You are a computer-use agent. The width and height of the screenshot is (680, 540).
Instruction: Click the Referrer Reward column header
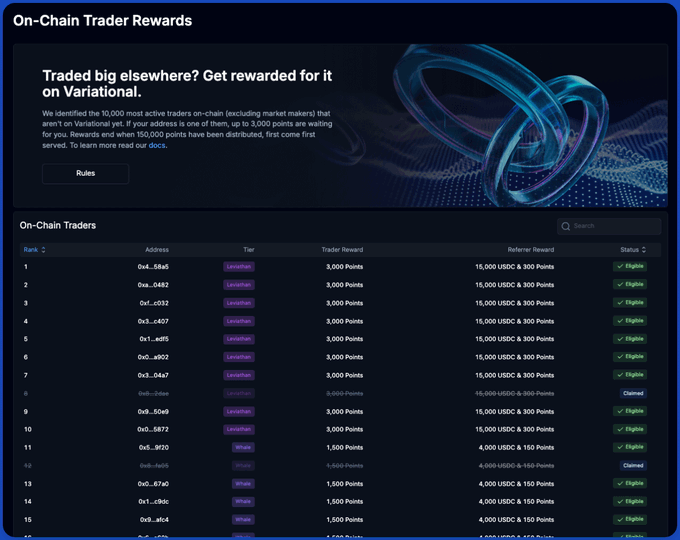click(531, 250)
